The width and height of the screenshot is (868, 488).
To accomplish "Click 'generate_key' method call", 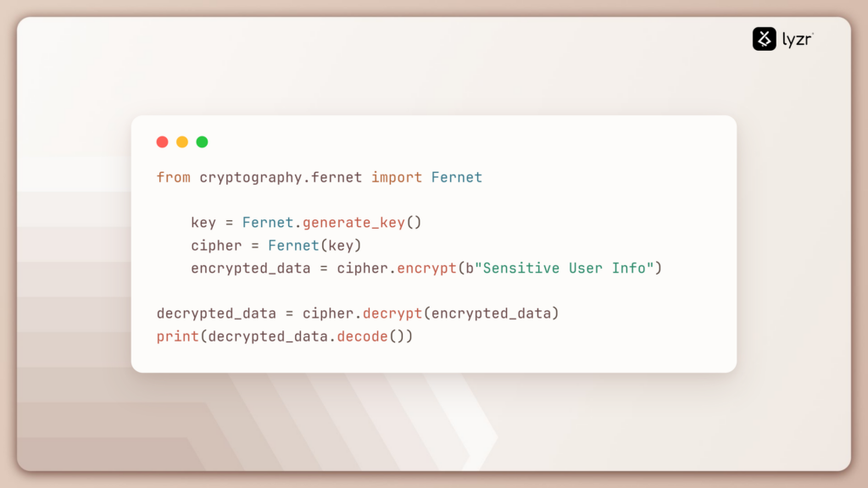I will [353, 223].
